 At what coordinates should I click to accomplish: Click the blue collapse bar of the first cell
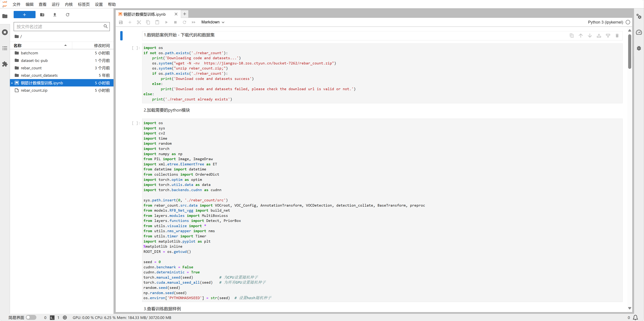tap(121, 36)
